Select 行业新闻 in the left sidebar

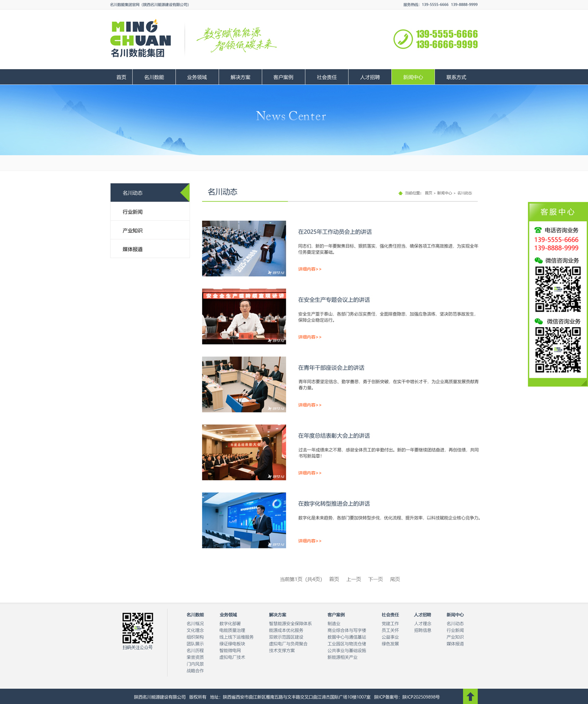(x=133, y=212)
